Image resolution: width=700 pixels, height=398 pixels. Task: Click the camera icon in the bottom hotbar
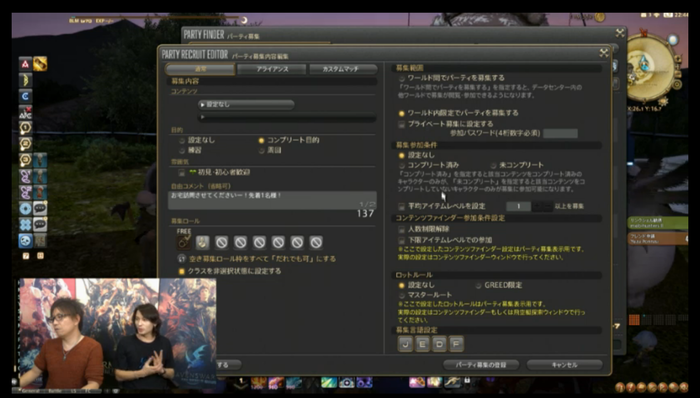(346, 382)
